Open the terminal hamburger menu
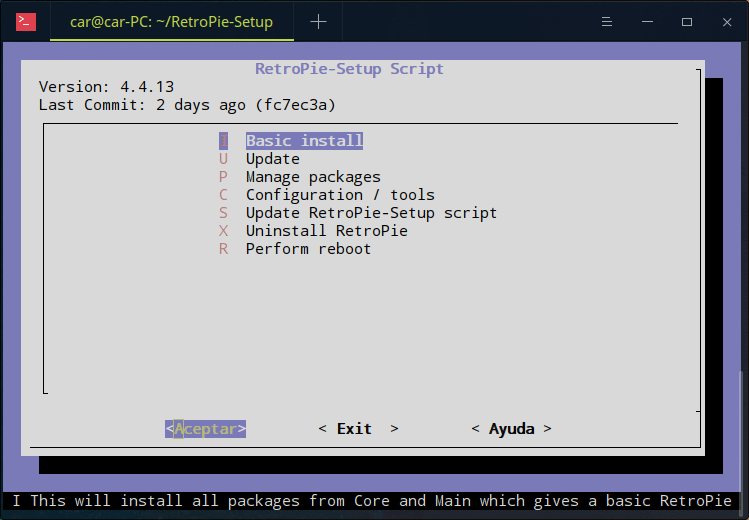 607,21
